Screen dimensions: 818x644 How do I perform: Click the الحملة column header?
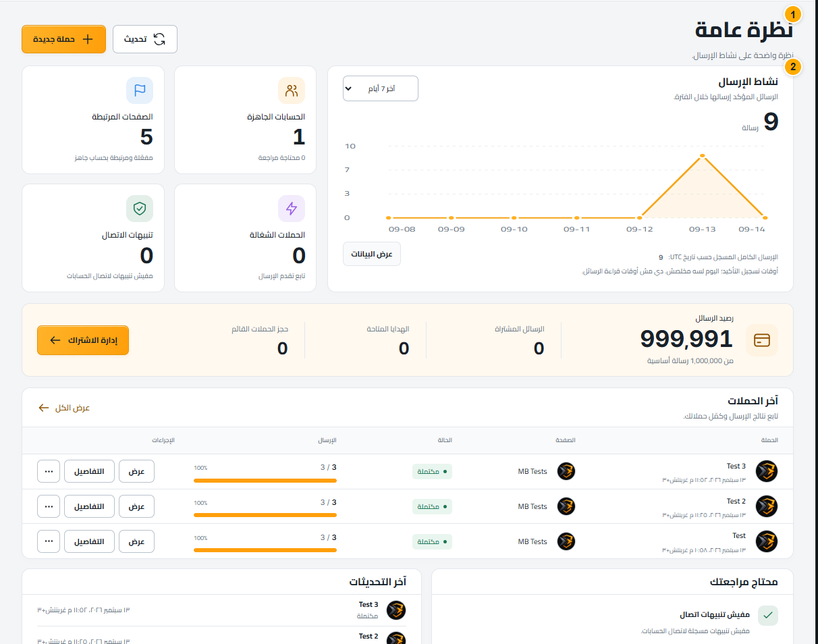coord(769,440)
